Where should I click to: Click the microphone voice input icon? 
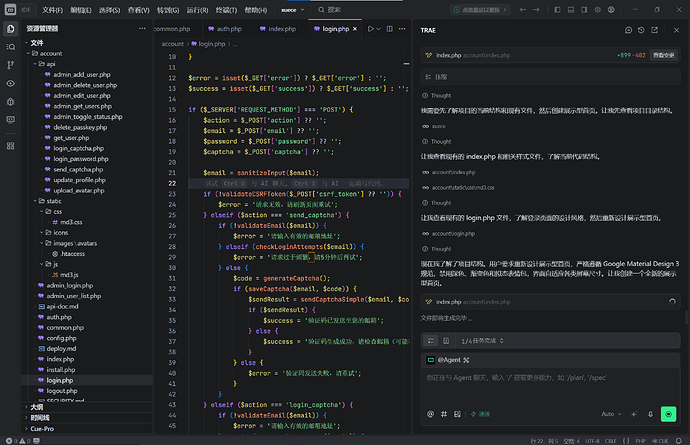[650, 414]
